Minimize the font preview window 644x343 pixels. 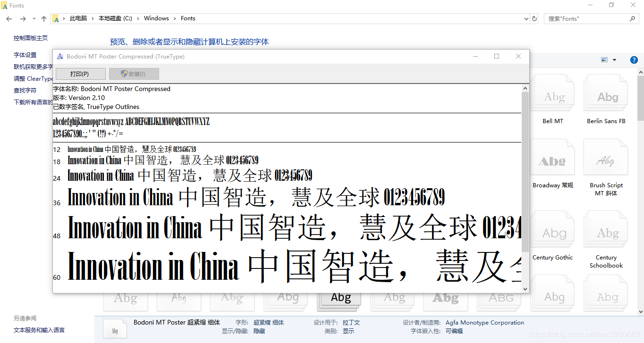[x=475, y=56]
